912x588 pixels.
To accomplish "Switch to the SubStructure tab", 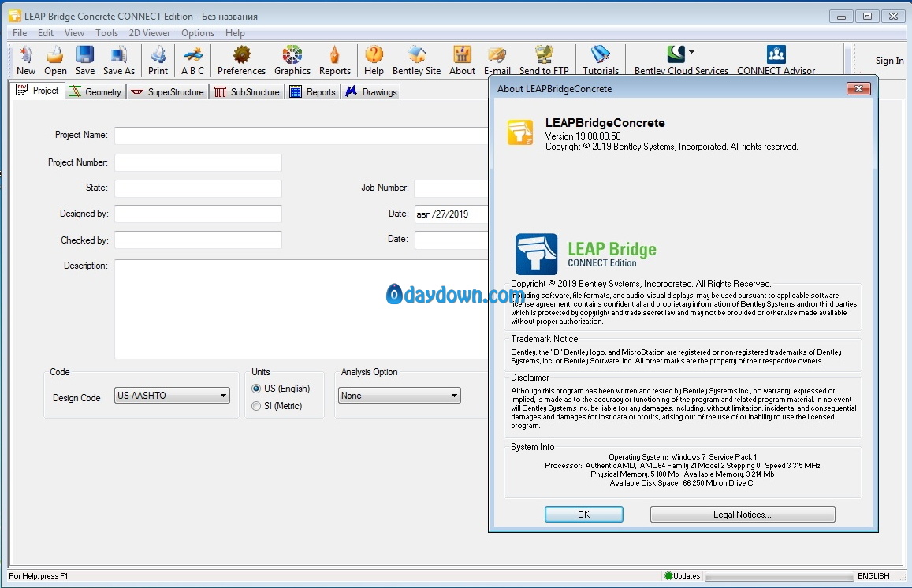I will click(248, 92).
